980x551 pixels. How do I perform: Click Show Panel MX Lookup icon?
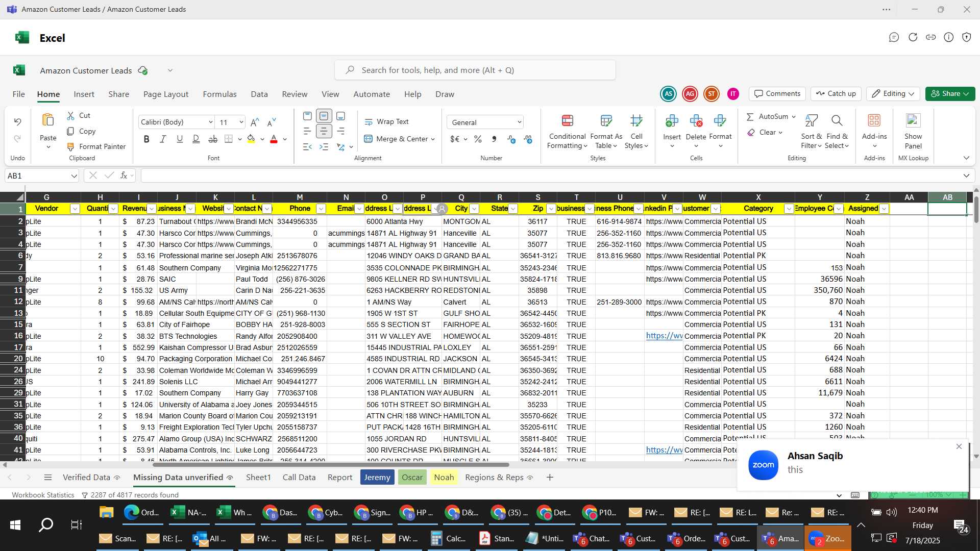(x=913, y=121)
